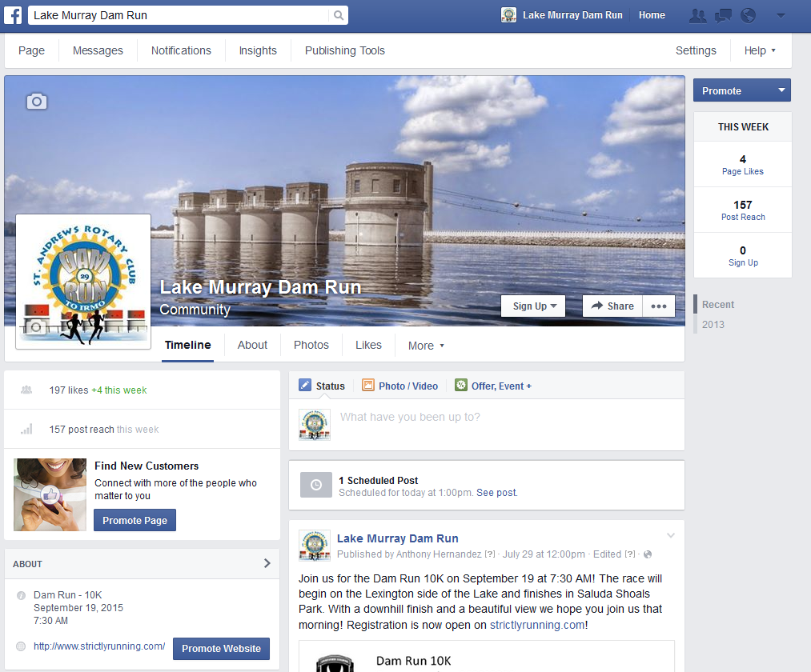Go to Home in top bar
Screen dimensions: 811x672
(652, 15)
